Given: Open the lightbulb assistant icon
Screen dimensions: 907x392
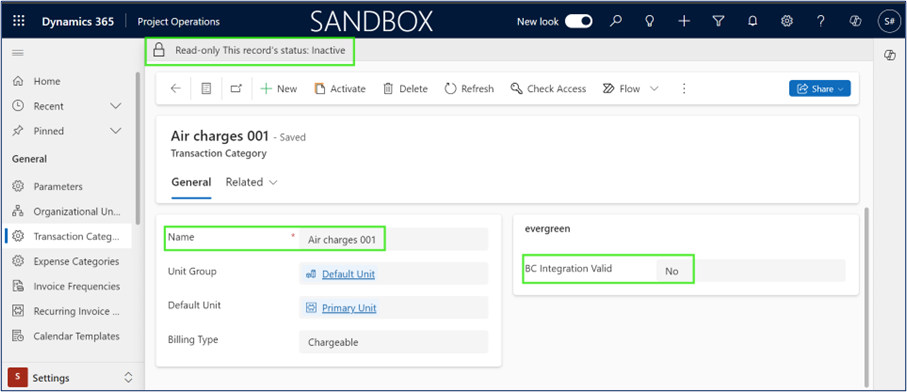Looking at the screenshot, I should coord(650,21).
